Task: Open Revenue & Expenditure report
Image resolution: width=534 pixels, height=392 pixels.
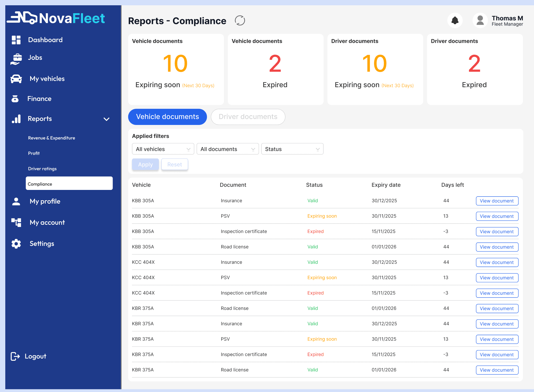Action: click(x=52, y=138)
